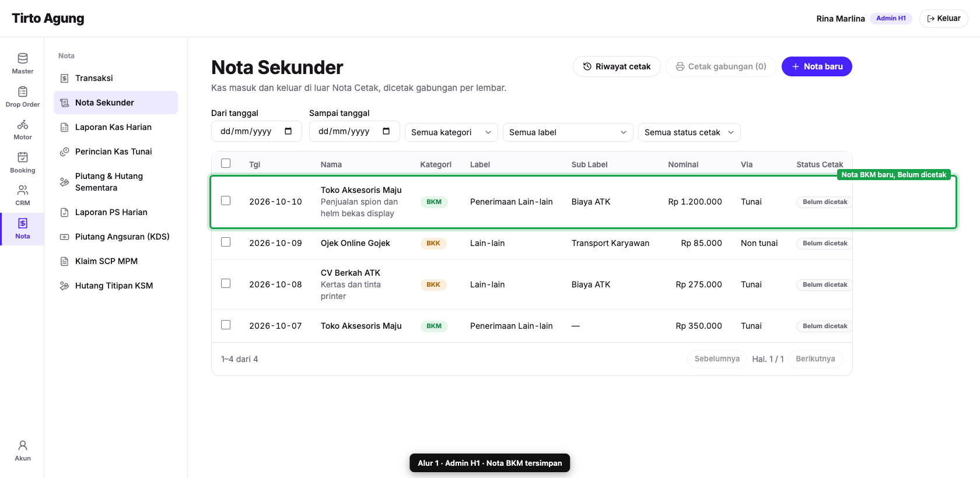
Task: Open the Semua label dropdown
Action: pos(568,132)
